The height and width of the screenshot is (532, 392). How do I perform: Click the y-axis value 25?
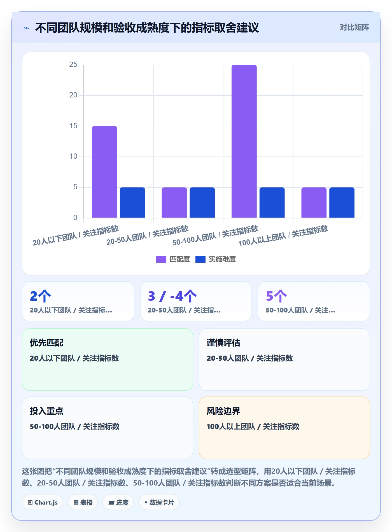tap(73, 65)
